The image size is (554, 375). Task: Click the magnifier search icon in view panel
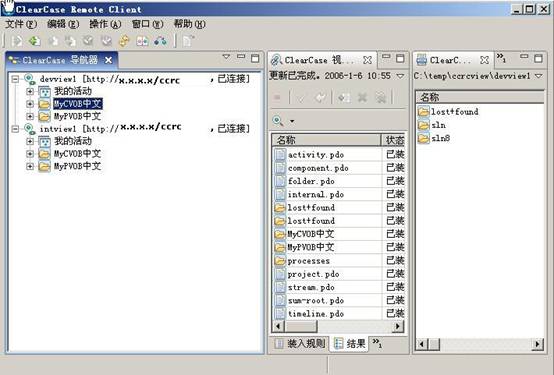tap(278, 121)
